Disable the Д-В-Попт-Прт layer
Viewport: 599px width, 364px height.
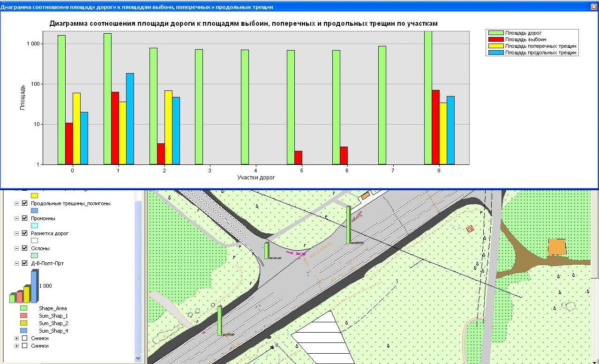[25, 263]
